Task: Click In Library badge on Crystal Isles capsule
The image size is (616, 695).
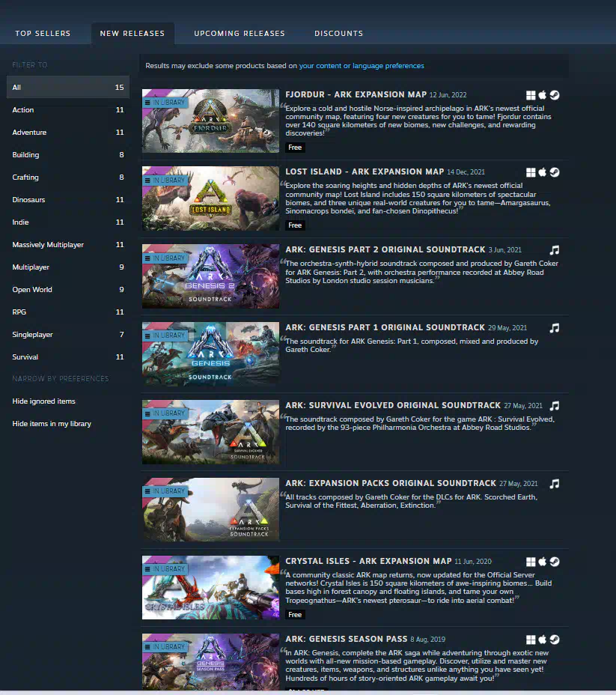Action: click(165, 569)
